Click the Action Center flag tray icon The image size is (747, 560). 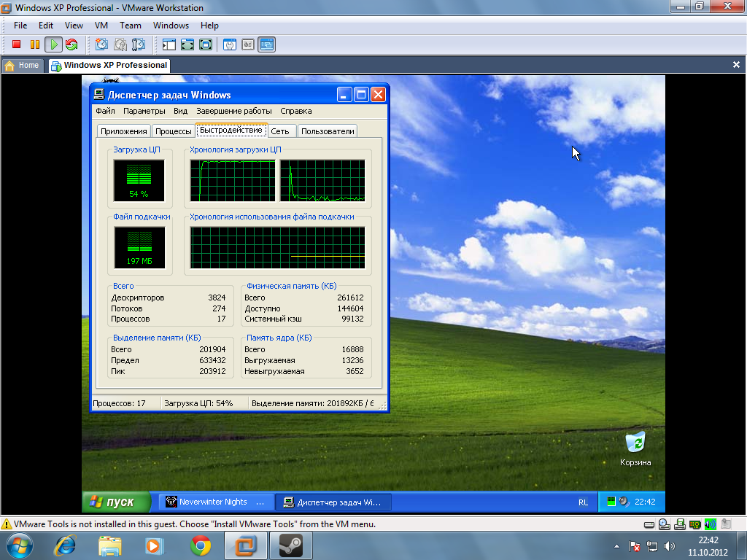pyautogui.click(x=635, y=546)
